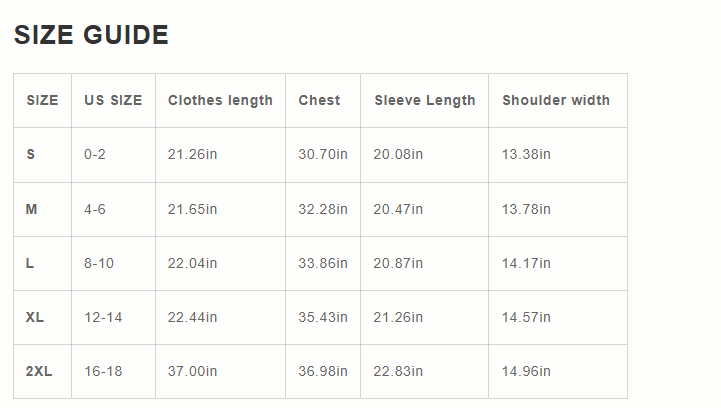Click the M size row label

tap(32, 209)
